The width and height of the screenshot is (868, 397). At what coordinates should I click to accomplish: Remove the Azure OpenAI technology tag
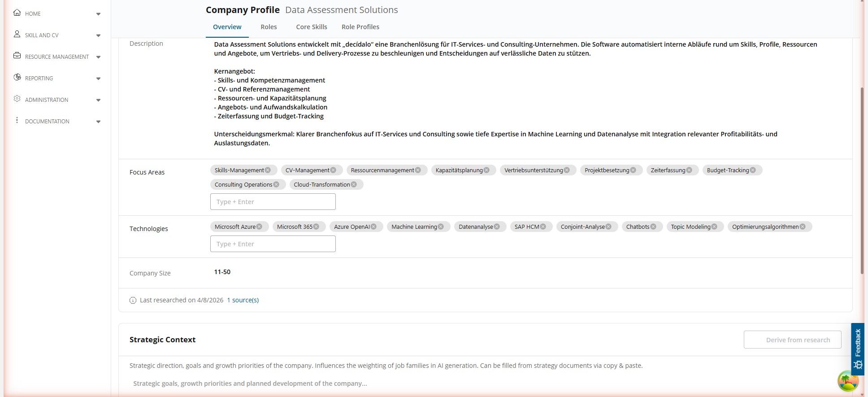coord(373,227)
